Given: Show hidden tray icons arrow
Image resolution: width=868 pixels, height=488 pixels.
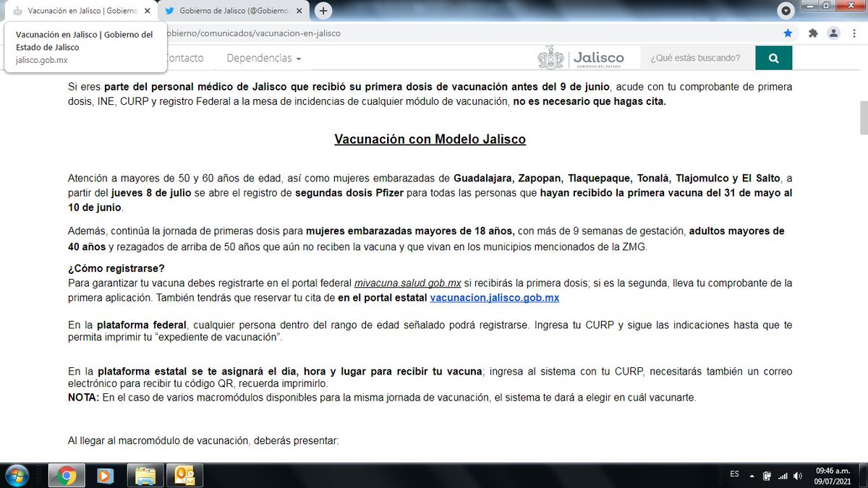Looking at the screenshot, I should [752, 476].
